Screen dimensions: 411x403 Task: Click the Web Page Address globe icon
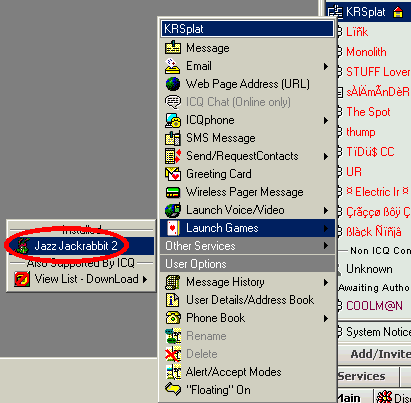[173, 84]
